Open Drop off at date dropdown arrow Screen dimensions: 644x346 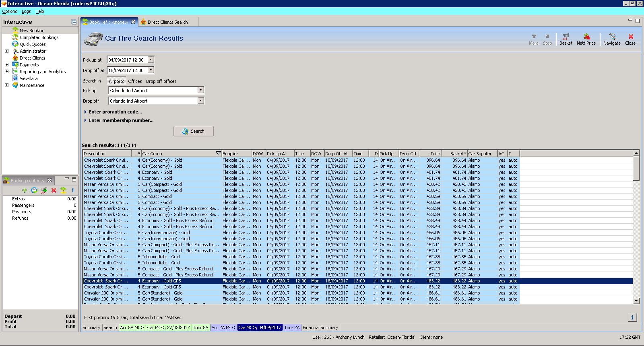[x=151, y=70]
